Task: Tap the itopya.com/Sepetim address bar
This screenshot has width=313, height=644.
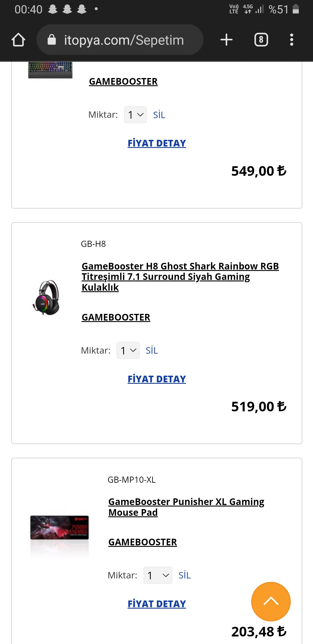Action: [124, 40]
